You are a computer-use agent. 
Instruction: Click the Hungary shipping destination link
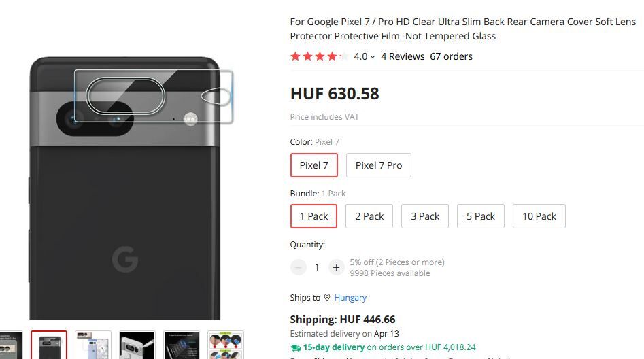click(x=350, y=298)
